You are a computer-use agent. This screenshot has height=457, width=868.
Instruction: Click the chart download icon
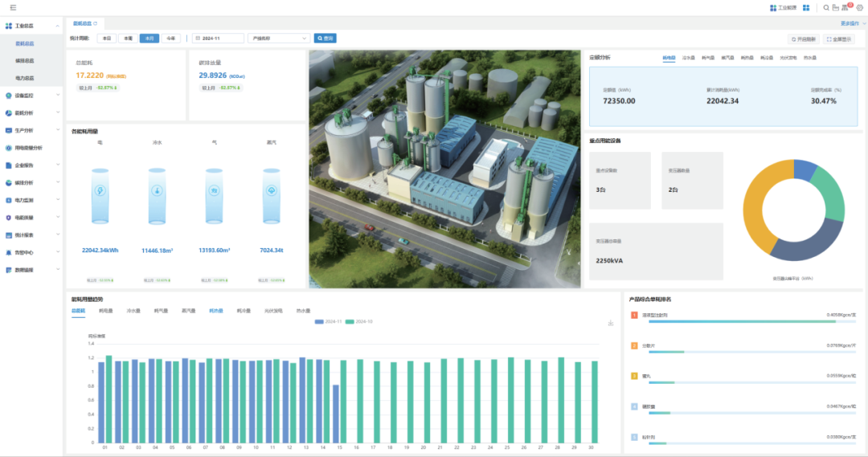(x=611, y=323)
